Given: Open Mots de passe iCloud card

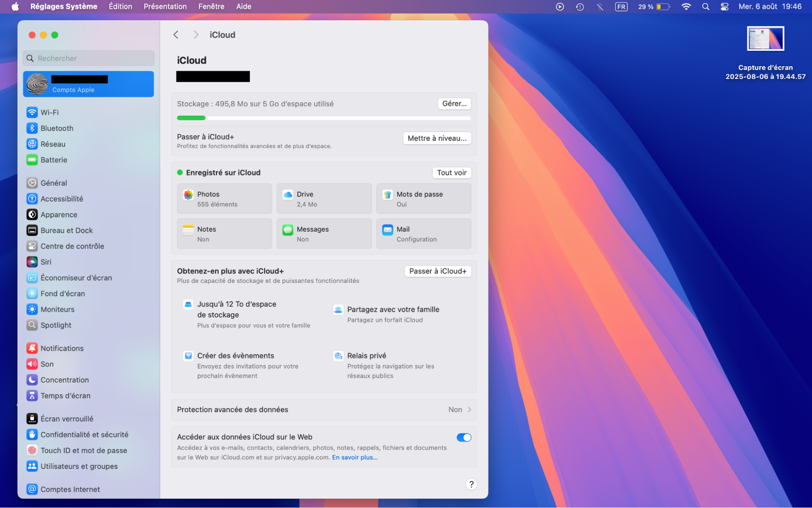Looking at the screenshot, I should point(424,198).
